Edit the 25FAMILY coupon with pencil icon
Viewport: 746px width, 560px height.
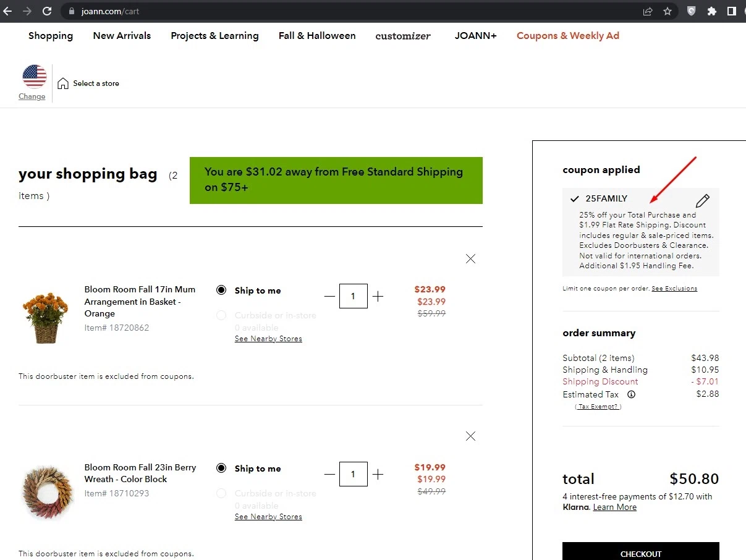pos(703,201)
